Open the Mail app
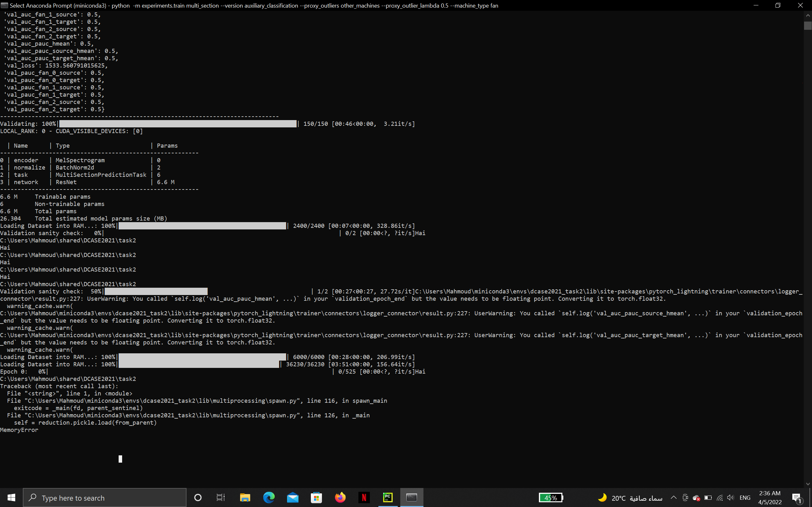The image size is (812, 507). point(292,497)
